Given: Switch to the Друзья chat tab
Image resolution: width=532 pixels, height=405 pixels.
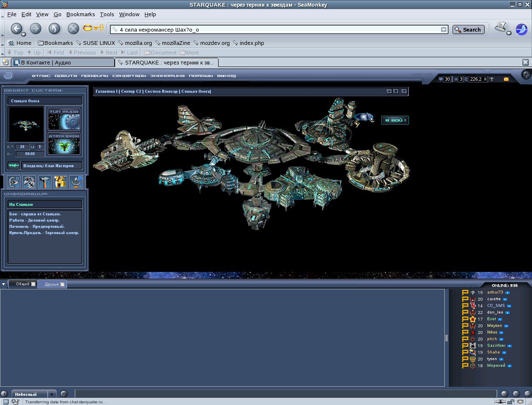Looking at the screenshot, I should [x=52, y=284].
